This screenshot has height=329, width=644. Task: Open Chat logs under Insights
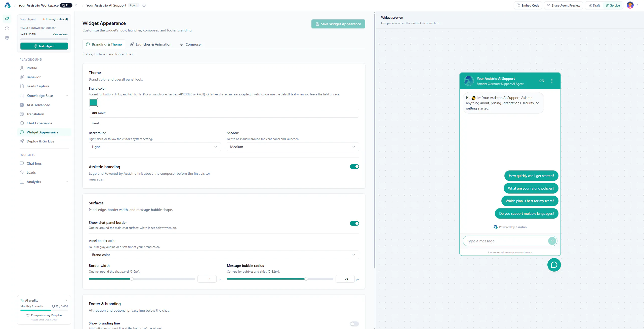coord(44,163)
